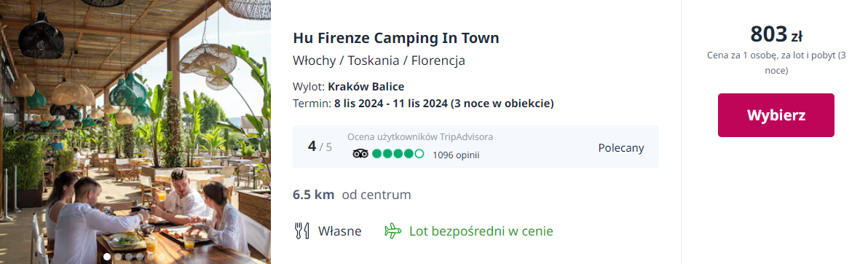Show the last photo via sixth dot
Screen dimensions: 868x264
162,257
